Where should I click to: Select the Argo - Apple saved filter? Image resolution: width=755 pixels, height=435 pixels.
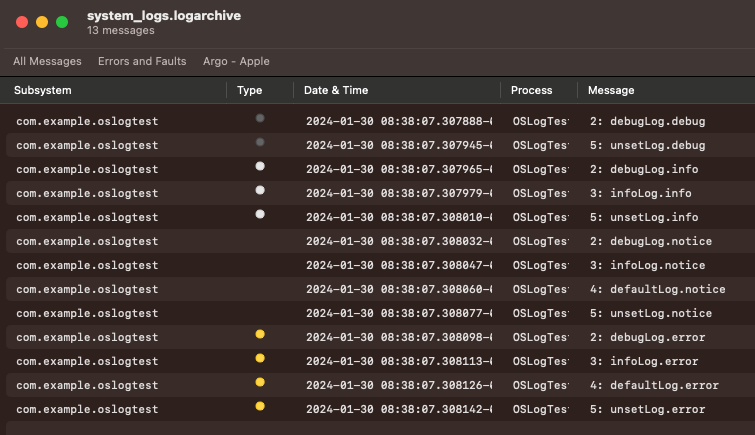[236, 61]
